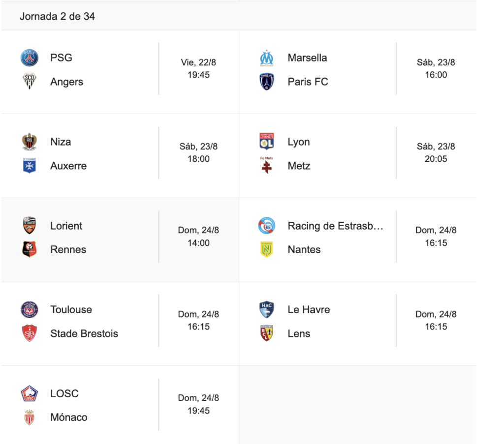Select the Metz cross logo

tap(266, 165)
